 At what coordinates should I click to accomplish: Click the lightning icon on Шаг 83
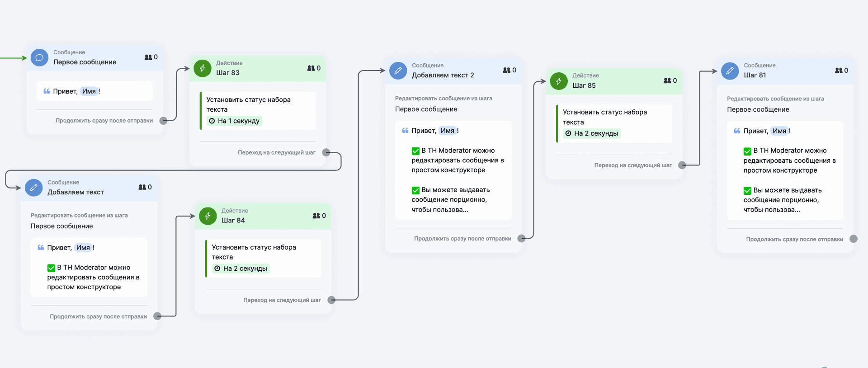click(x=202, y=68)
